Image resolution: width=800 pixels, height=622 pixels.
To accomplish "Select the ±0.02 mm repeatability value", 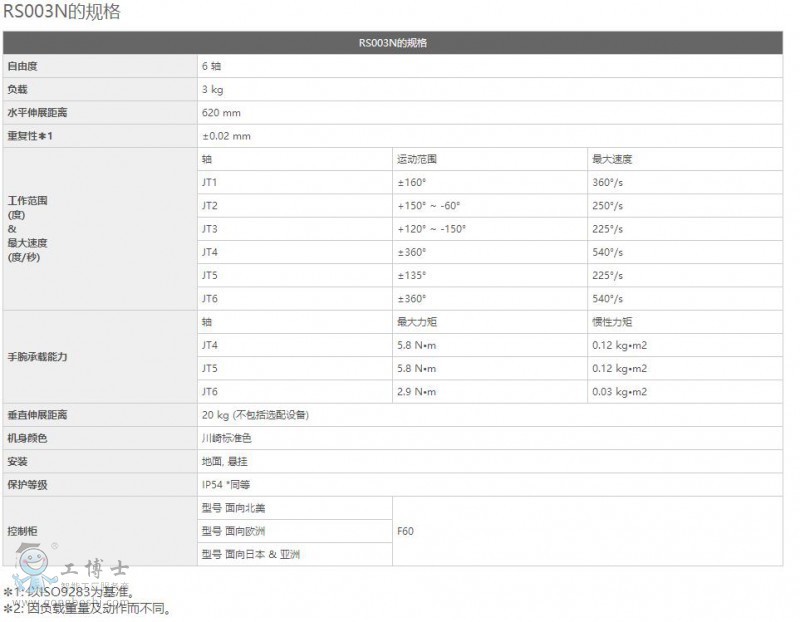I will [x=226, y=135].
